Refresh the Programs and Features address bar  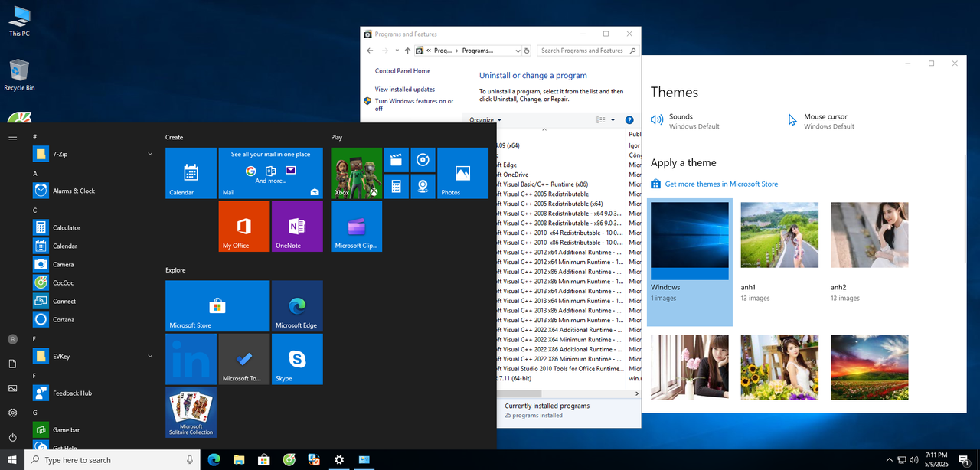(x=527, y=51)
